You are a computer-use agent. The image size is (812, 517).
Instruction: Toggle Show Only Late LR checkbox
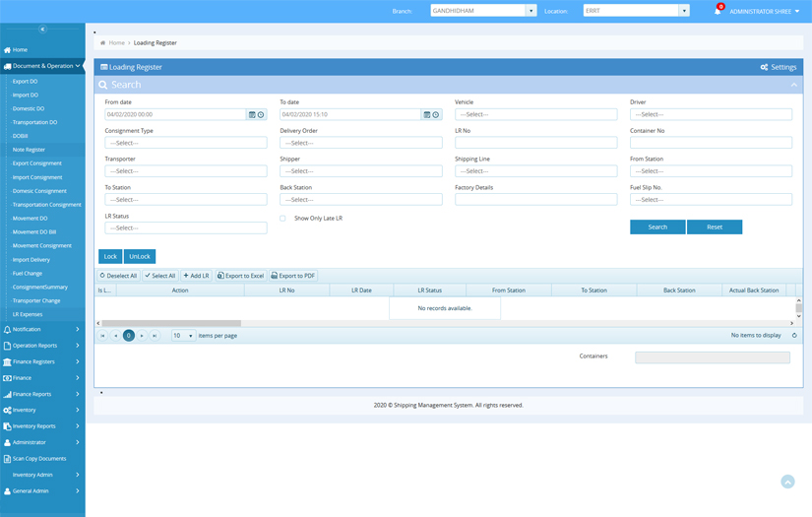[282, 219]
